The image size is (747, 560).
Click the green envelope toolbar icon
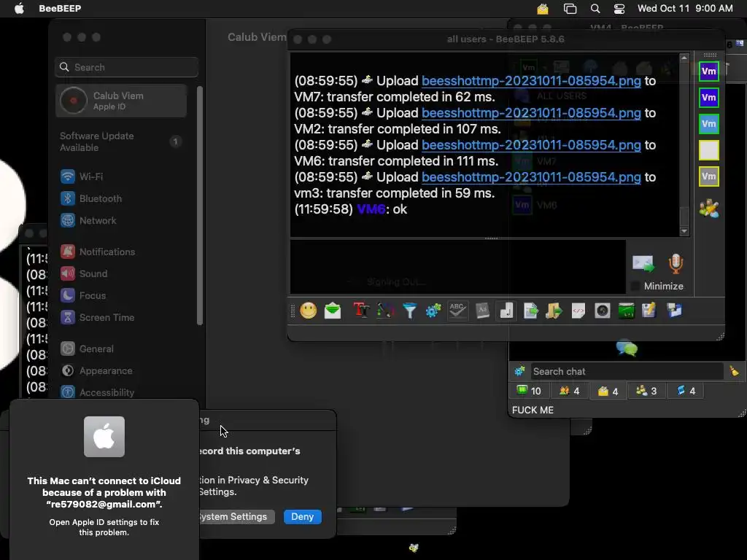pyautogui.click(x=333, y=311)
